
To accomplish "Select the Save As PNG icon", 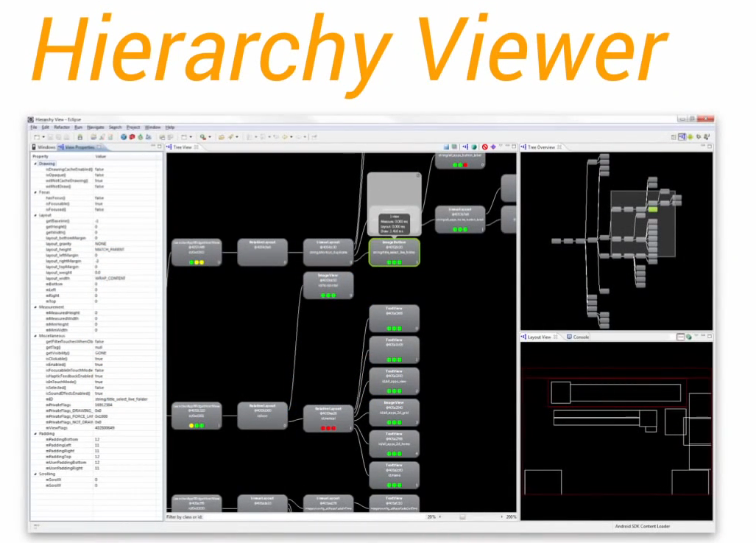I will click(445, 147).
